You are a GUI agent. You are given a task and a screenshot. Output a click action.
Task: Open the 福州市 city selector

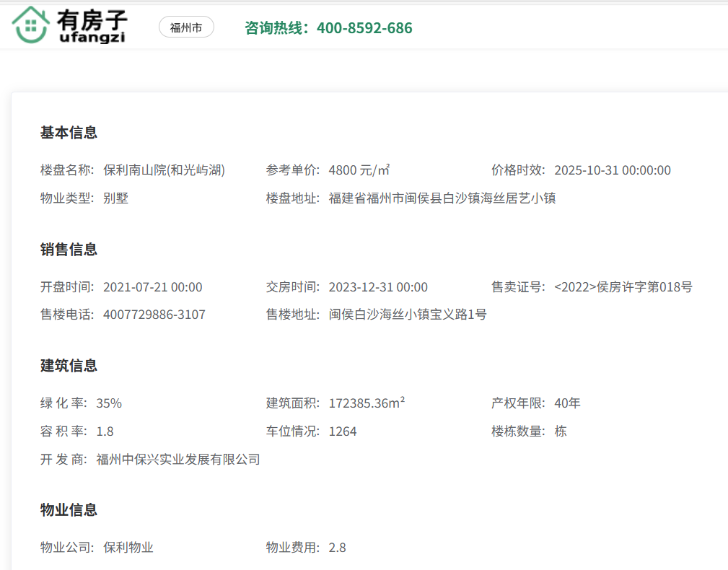(x=186, y=28)
